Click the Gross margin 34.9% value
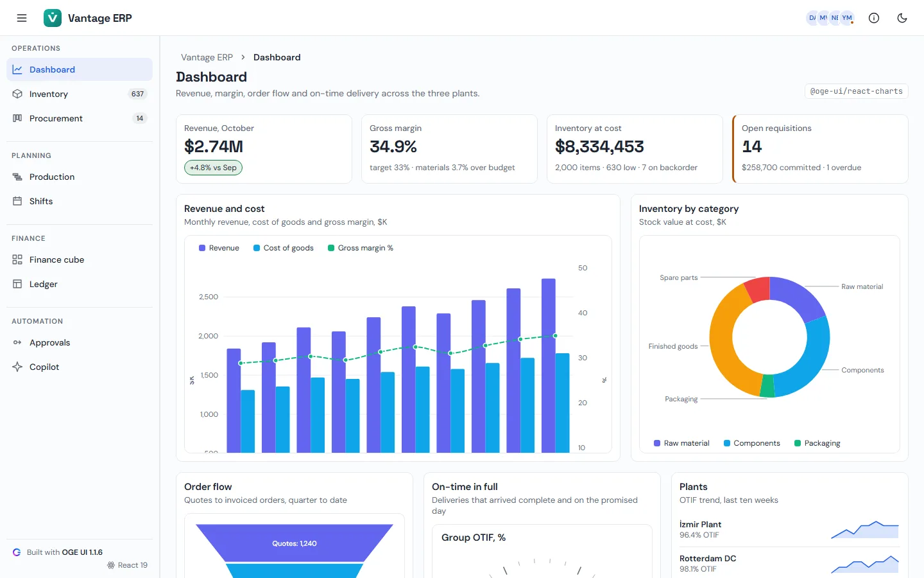Image resolution: width=924 pixels, height=578 pixels. 393,147
